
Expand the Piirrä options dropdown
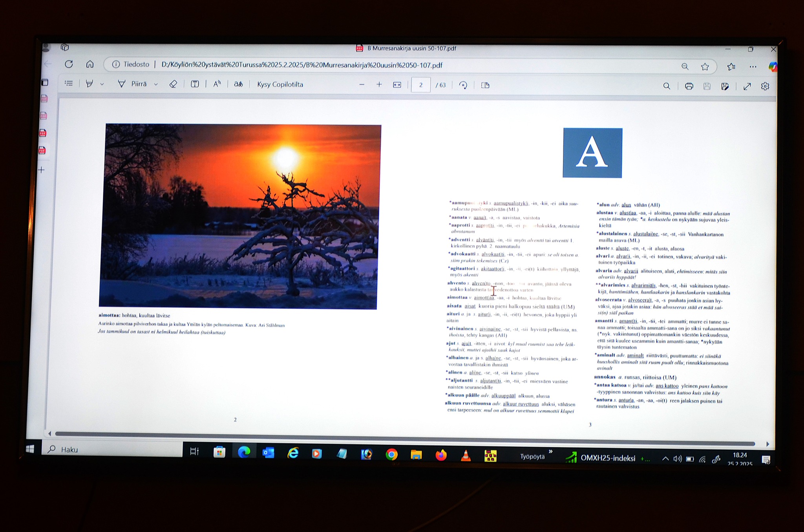pyautogui.click(x=156, y=84)
